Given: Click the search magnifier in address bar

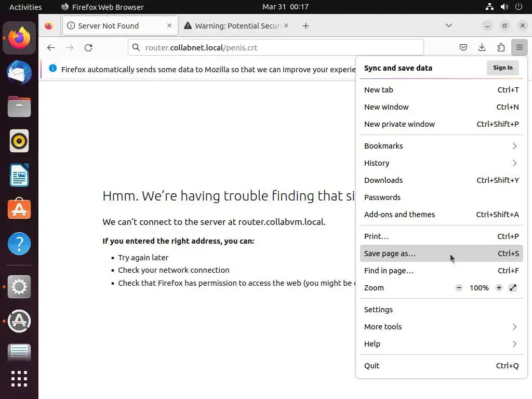Looking at the screenshot, I should (x=136, y=47).
